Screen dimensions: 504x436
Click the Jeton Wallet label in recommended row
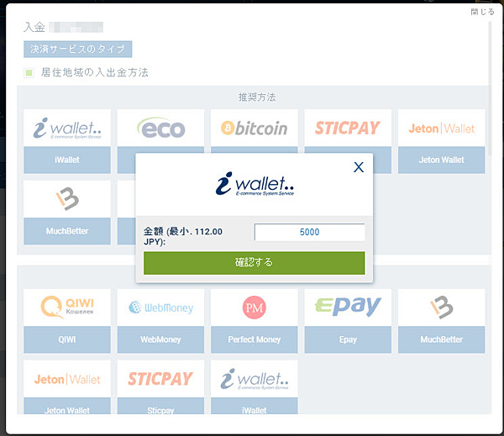click(441, 160)
